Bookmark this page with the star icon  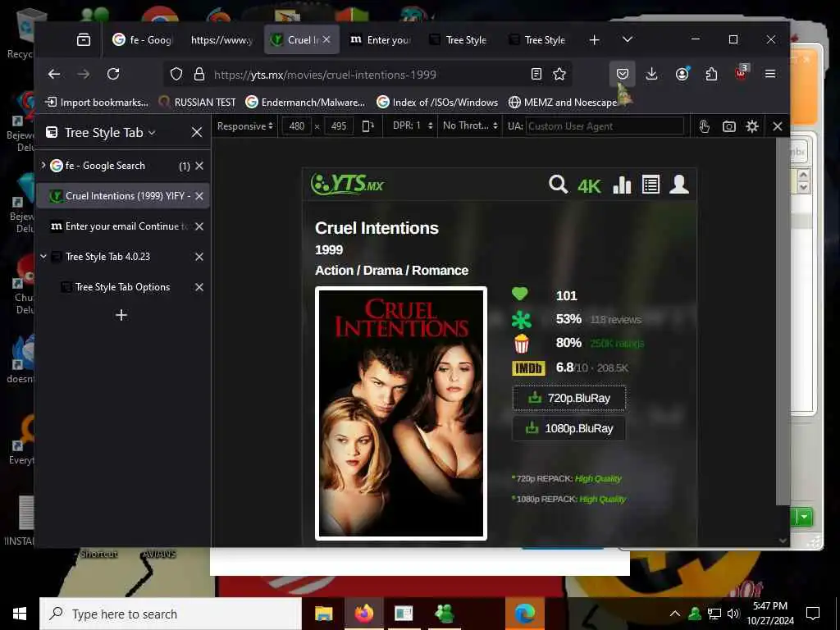tap(559, 74)
